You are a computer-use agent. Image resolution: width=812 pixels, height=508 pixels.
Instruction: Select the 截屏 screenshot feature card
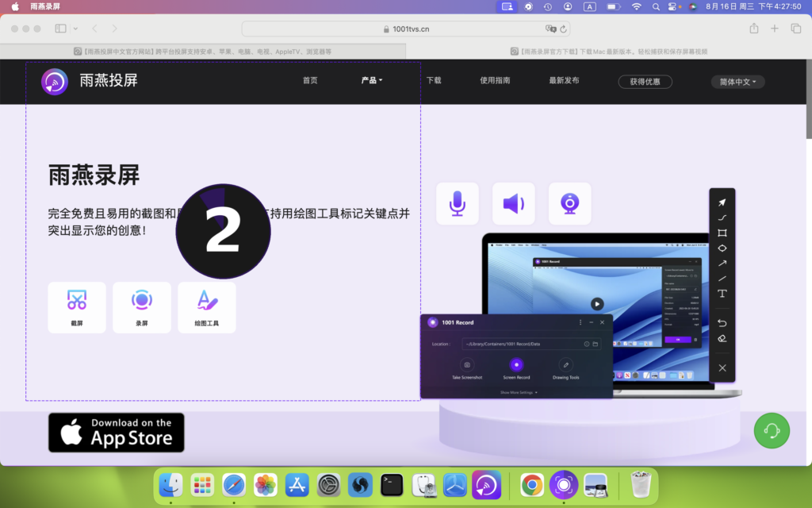(x=77, y=307)
